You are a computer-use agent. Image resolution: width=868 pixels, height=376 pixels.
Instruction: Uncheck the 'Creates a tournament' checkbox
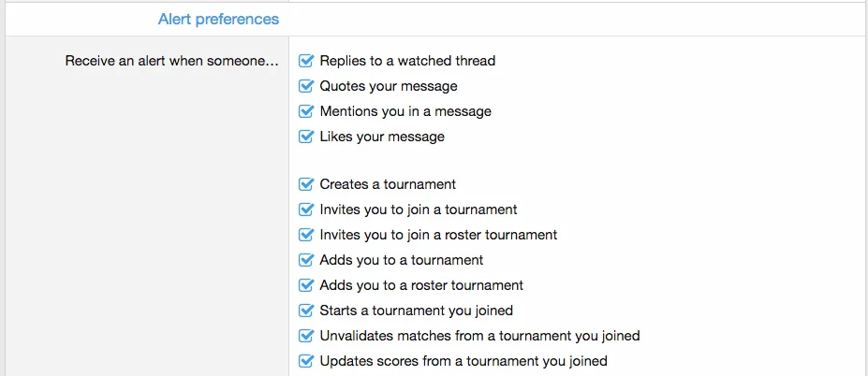305,184
